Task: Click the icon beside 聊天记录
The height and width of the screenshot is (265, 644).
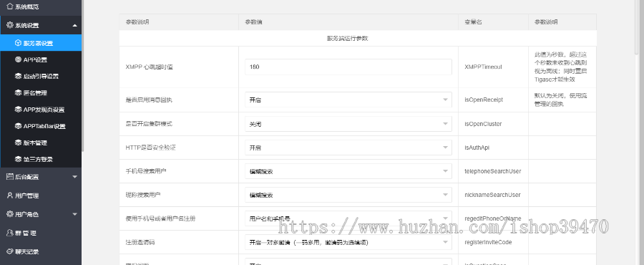Action: coord(10,251)
